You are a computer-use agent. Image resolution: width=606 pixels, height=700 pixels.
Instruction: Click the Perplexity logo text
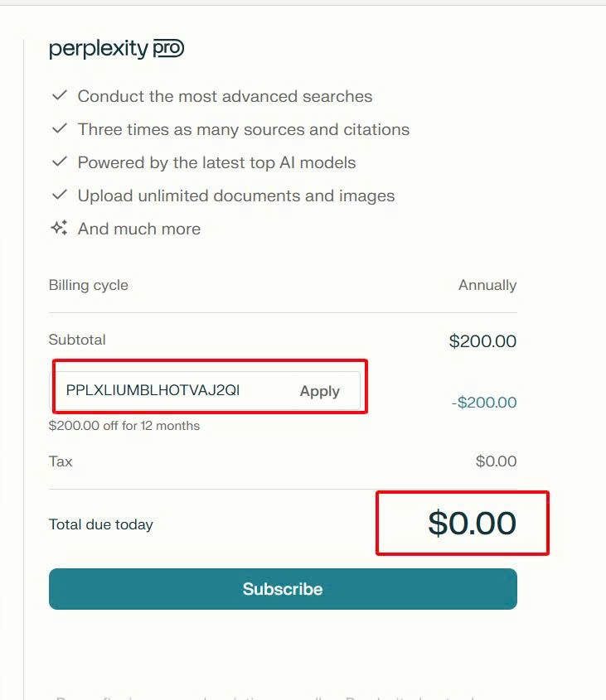point(99,49)
